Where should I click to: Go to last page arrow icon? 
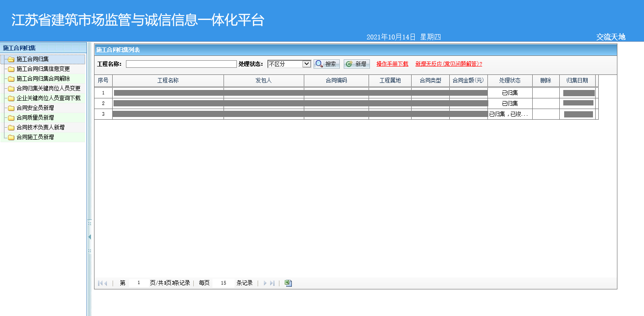(272, 283)
